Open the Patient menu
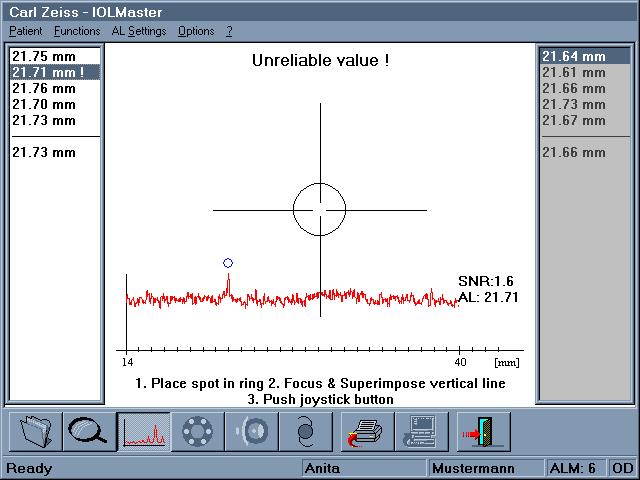Viewport: 640px width, 480px height. (25, 31)
